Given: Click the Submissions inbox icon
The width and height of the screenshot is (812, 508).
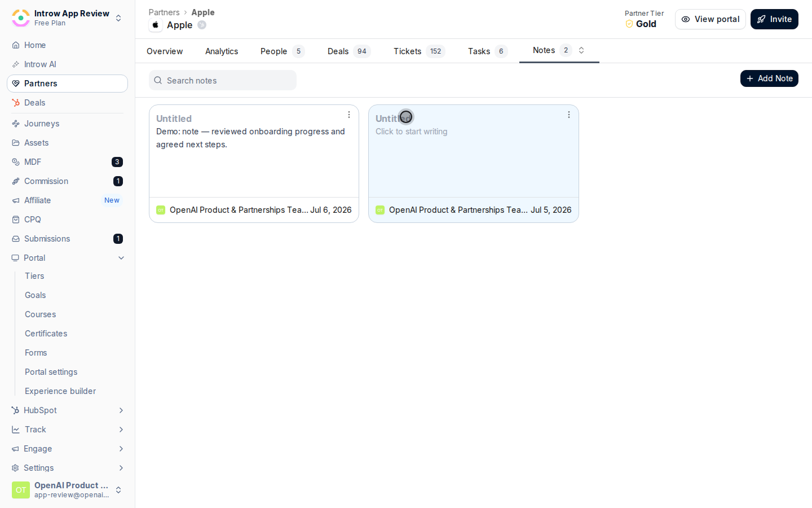Looking at the screenshot, I should click(16, 239).
